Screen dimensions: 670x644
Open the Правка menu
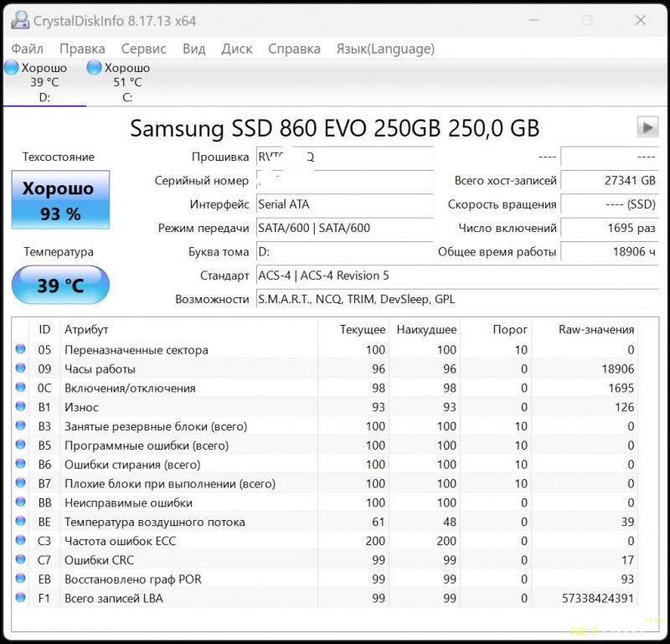82,49
